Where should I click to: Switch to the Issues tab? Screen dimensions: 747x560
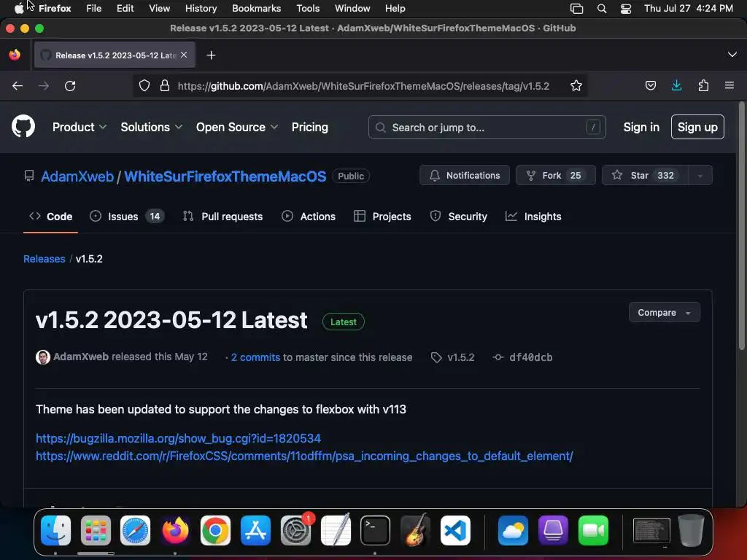(x=127, y=216)
